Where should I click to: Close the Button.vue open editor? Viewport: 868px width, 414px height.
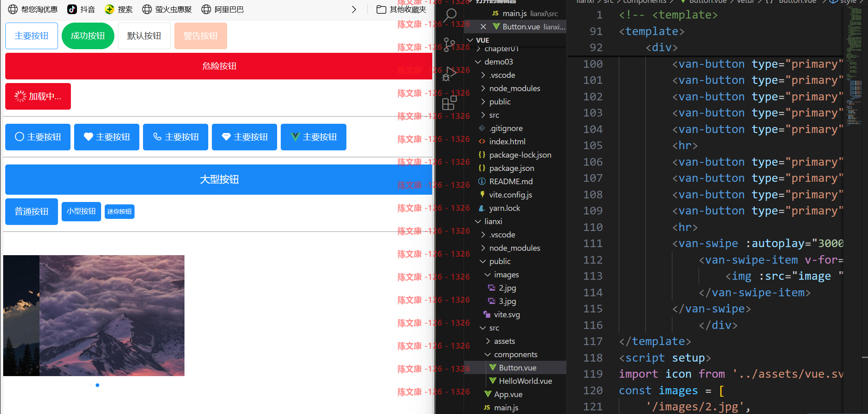pos(483,27)
